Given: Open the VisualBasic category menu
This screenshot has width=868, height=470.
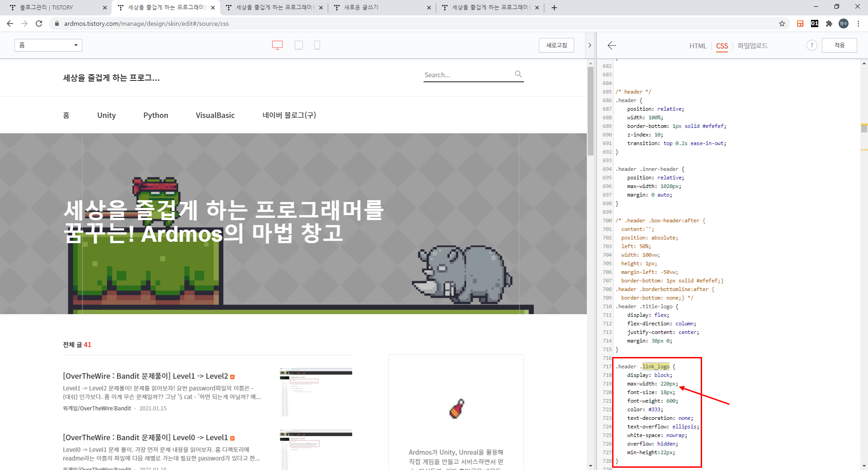Looking at the screenshot, I should coord(215,115).
